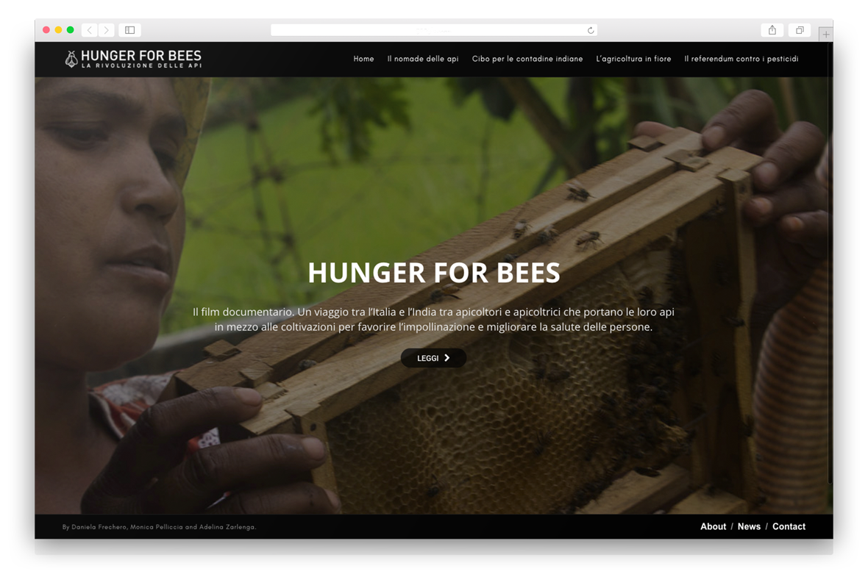
Task: Click the Safari back arrow button
Action: tap(90, 30)
